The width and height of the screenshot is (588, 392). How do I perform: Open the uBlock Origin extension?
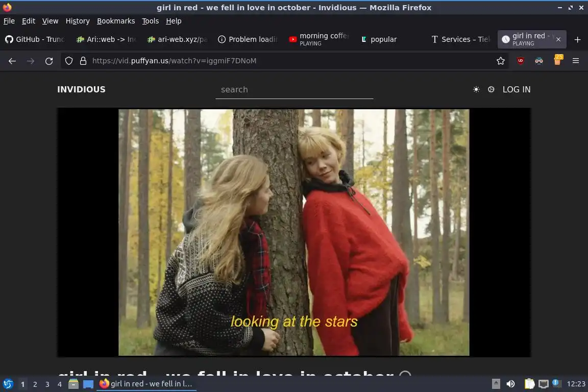520,61
